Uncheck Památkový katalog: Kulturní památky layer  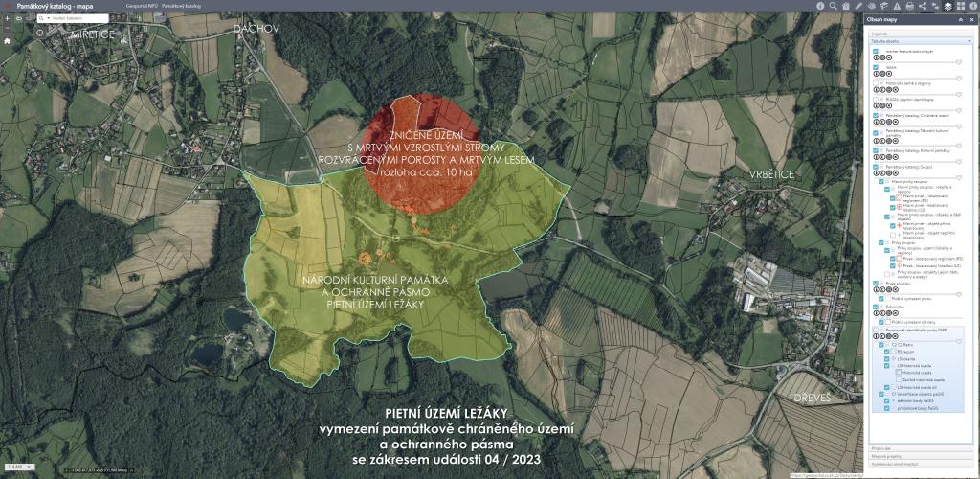(x=876, y=149)
